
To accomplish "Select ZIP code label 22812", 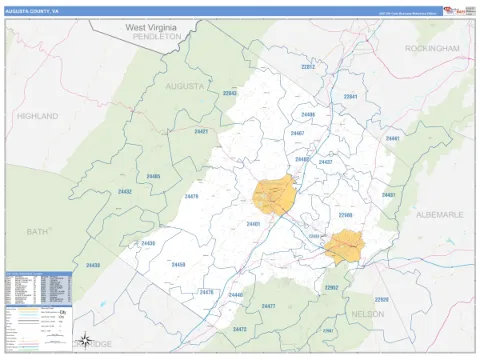I will point(308,67).
